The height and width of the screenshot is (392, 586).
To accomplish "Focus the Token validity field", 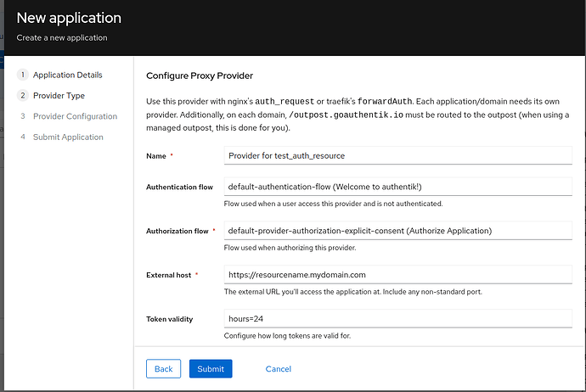I will click(397, 319).
